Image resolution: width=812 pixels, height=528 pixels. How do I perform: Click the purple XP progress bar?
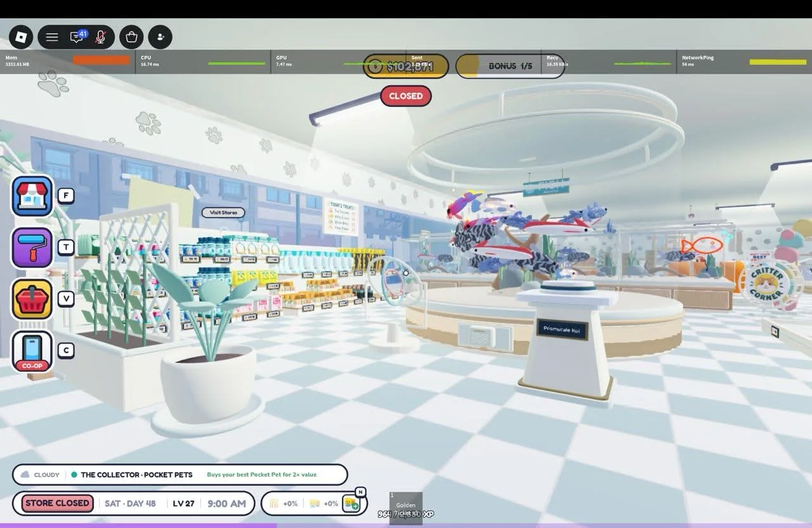point(406,525)
